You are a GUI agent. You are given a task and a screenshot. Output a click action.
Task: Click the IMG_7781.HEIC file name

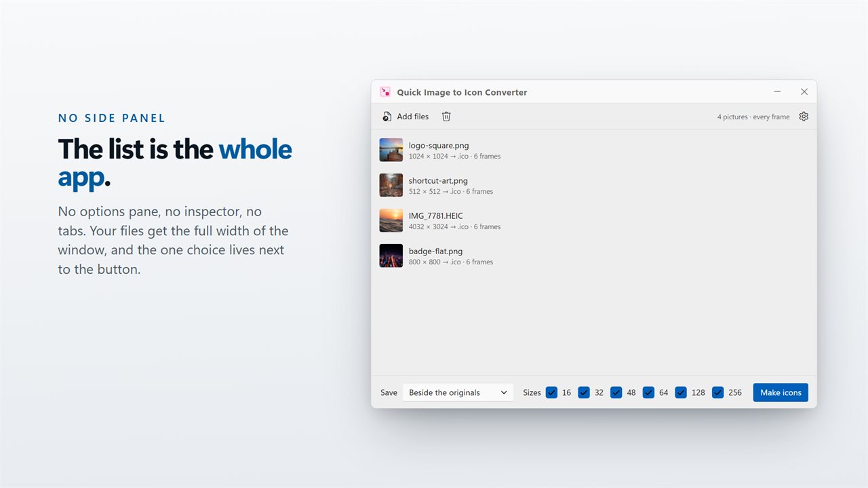[x=436, y=216]
